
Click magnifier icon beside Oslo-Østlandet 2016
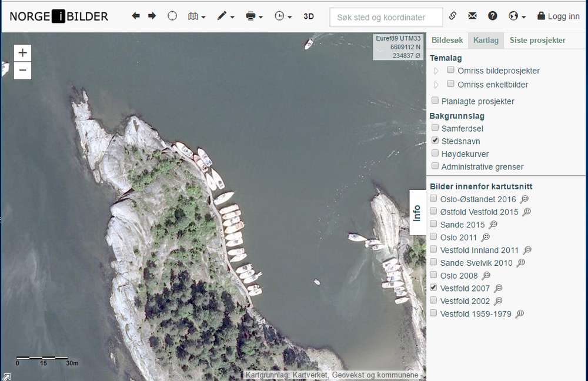pyautogui.click(x=524, y=199)
